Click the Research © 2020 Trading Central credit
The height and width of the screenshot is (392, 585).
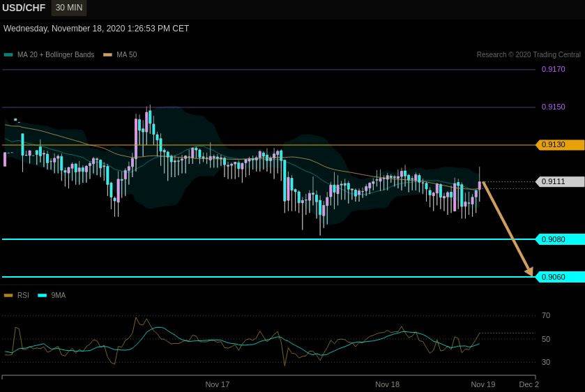point(529,54)
